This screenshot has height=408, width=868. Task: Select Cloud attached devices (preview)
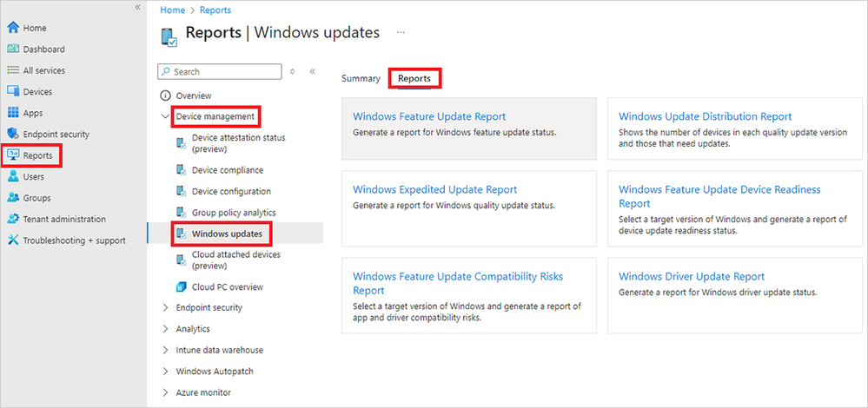(236, 260)
